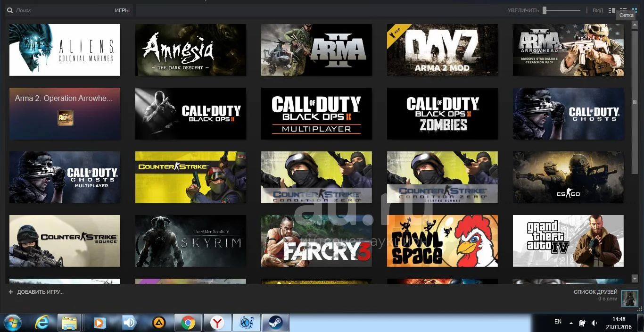Select Arma II Arrowhead expansion tile

tap(568, 50)
